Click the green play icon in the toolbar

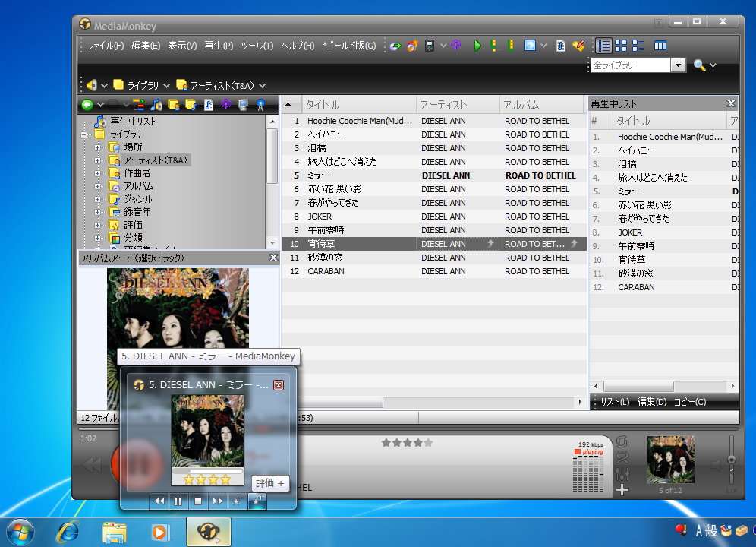[x=477, y=46]
